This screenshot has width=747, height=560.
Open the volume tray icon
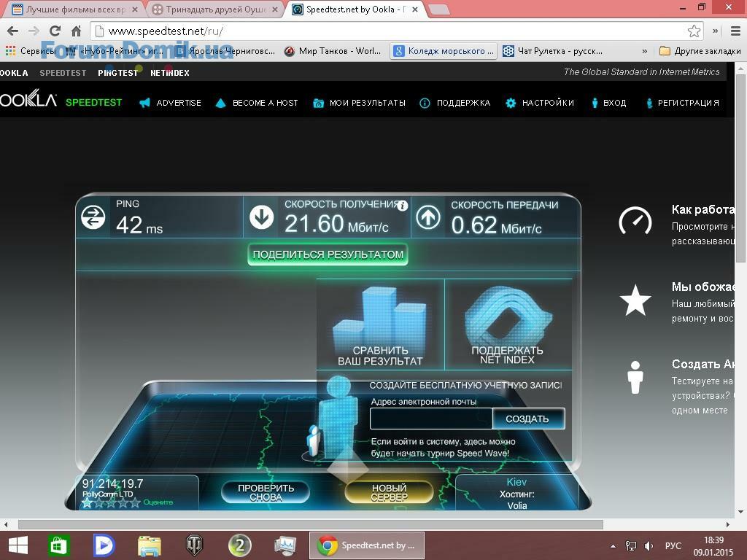649,546
